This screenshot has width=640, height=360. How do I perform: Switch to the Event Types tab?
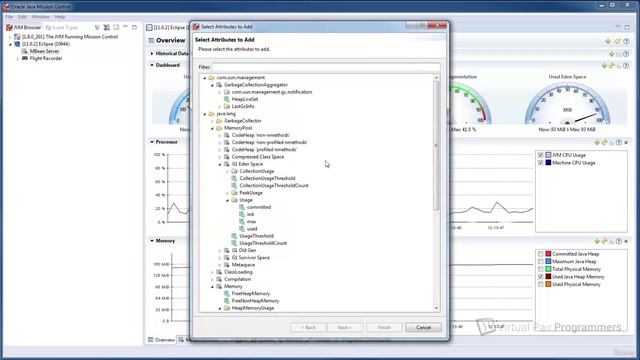pos(62,28)
